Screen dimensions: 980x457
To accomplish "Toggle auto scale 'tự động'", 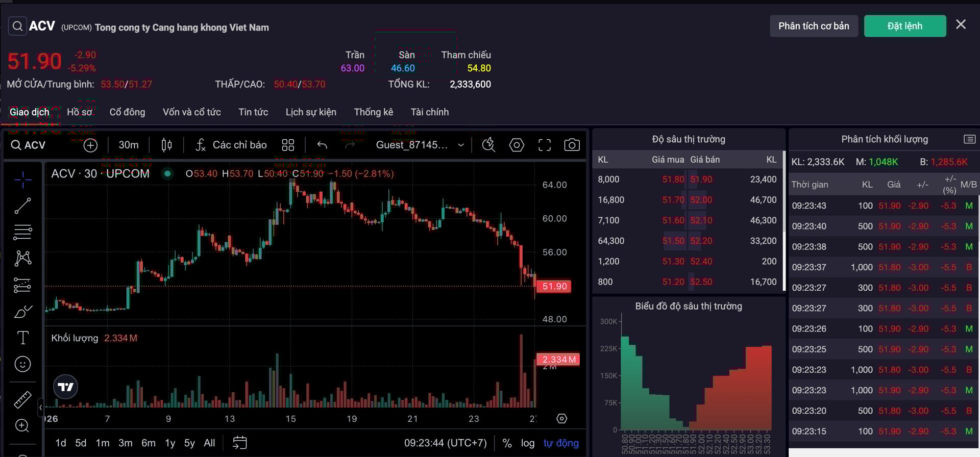I will pos(561,443).
